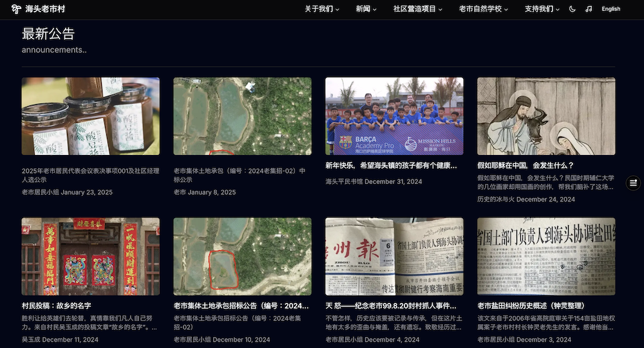Open article 新年快乐，希望海头镇的孩子都有个健康

click(391, 165)
